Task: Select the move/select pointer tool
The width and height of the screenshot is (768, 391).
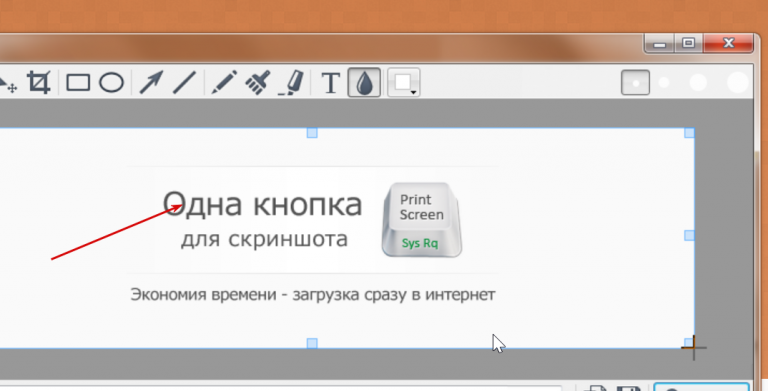Action: click(8, 84)
